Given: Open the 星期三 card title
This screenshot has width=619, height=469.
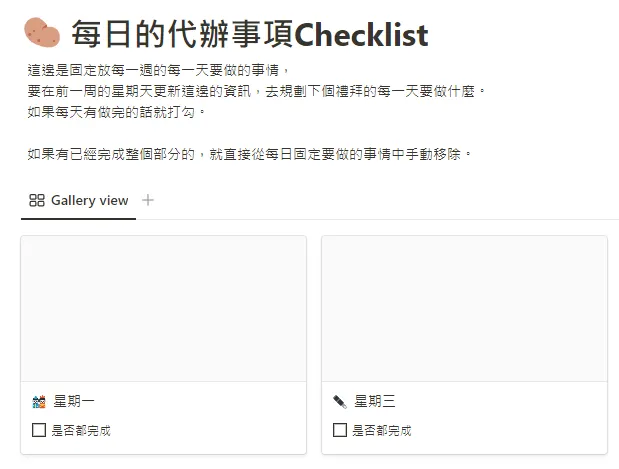Looking at the screenshot, I should point(375,402).
